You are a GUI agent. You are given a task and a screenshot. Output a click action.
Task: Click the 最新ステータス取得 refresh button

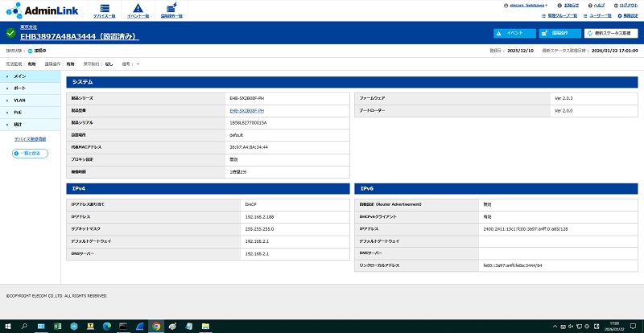[612, 33]
